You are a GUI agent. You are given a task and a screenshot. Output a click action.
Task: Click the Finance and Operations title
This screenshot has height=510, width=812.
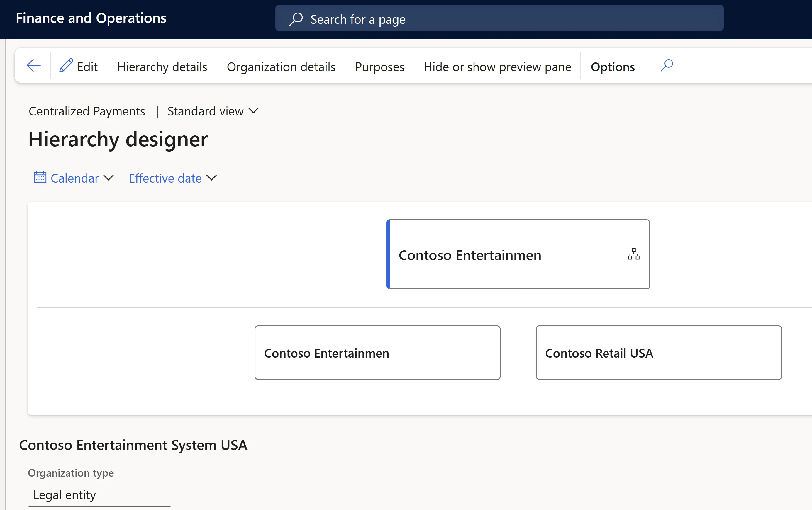[91, 18]
